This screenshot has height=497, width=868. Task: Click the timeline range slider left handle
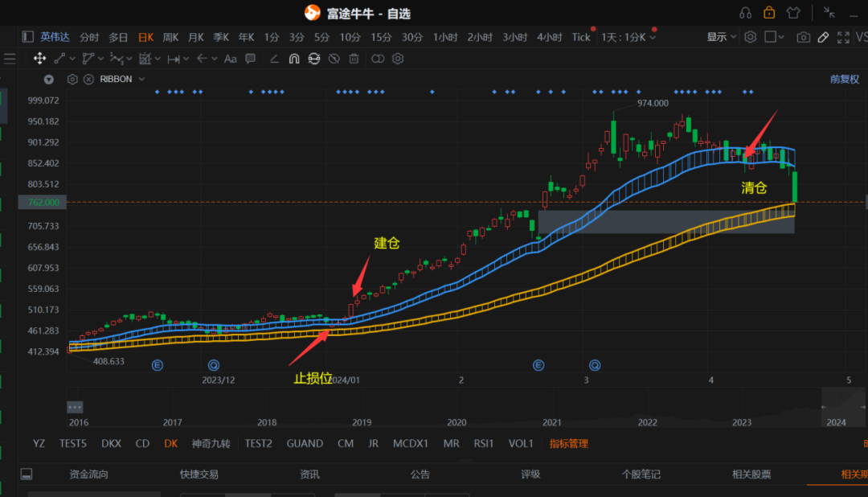coord(76,407)
